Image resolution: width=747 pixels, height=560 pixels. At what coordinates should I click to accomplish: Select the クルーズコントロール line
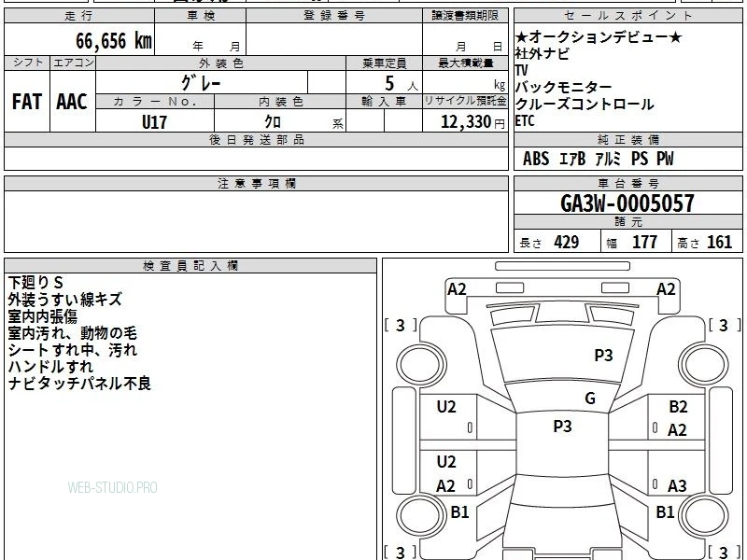click(585, 105)
